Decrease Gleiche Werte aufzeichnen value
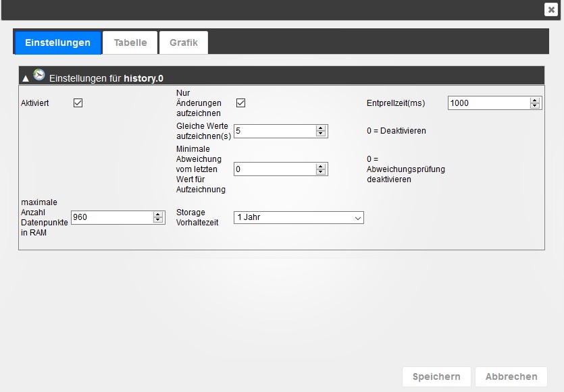 pos(320,134)
